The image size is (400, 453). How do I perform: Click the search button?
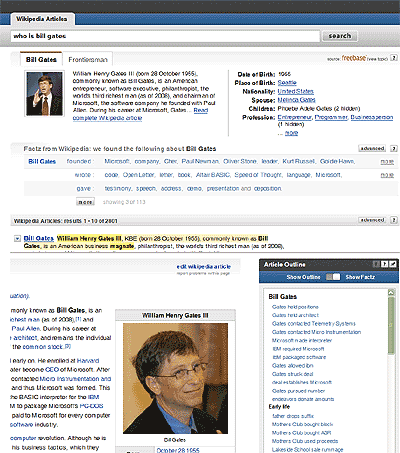click(x=340, y=36)
